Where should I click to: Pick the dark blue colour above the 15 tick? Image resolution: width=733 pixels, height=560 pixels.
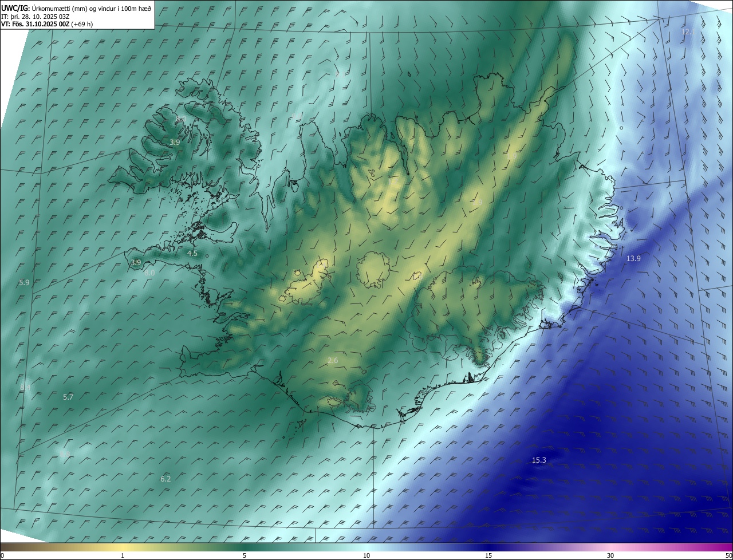pos(488,547)
